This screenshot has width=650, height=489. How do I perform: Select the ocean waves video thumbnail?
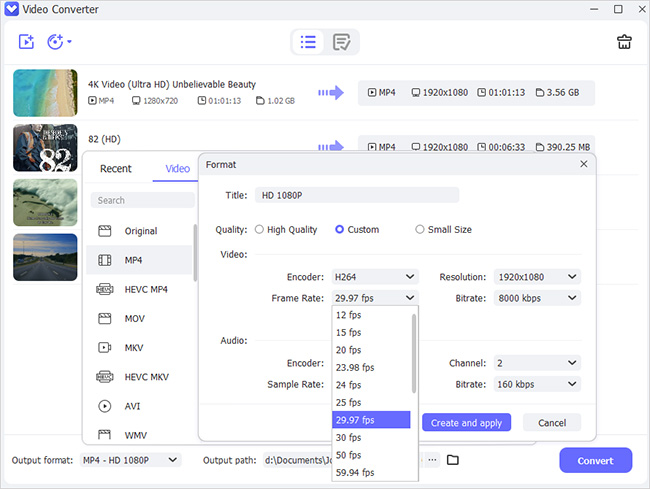click(x=45, y=203)
